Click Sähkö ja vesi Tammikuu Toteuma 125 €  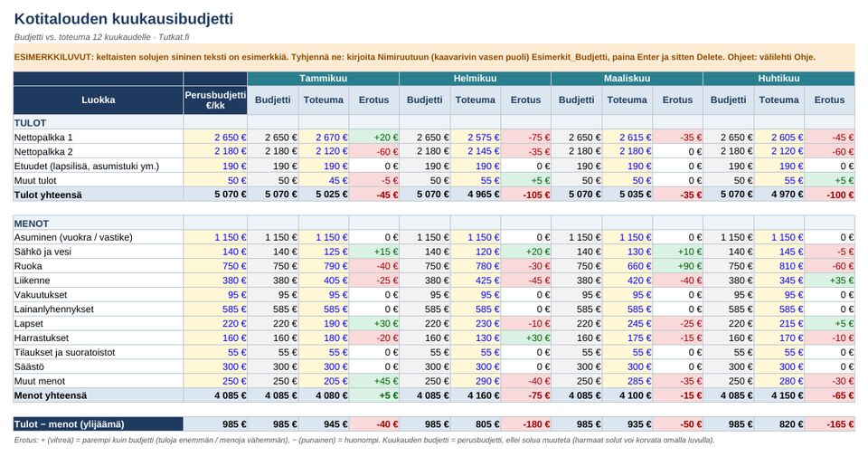click(324, 252)
